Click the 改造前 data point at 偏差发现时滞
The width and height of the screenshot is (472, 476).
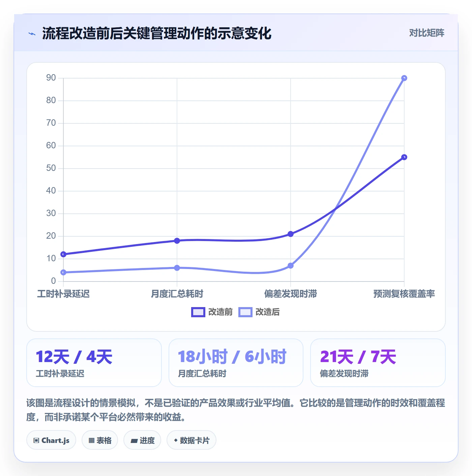coord(291,234)
